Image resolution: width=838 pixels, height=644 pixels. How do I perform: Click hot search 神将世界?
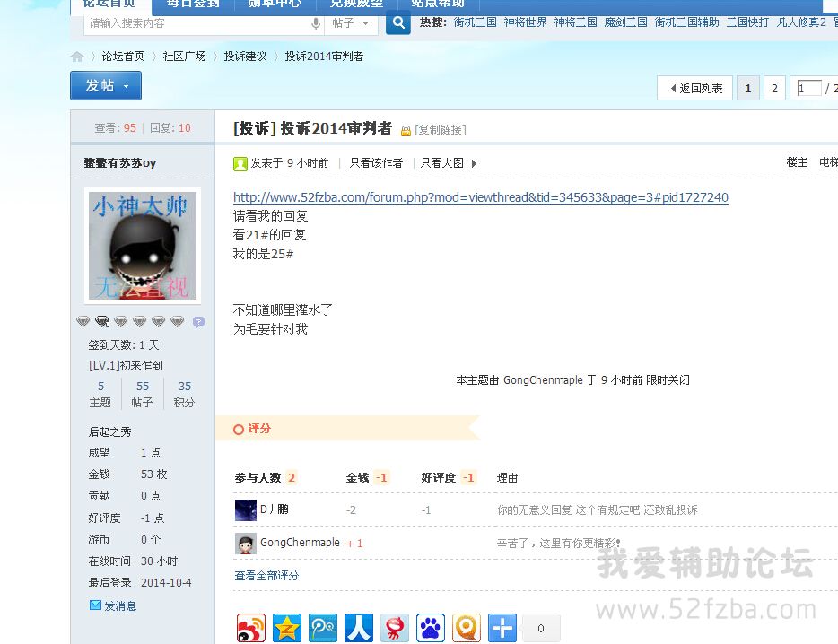click(x=526, y=22)
